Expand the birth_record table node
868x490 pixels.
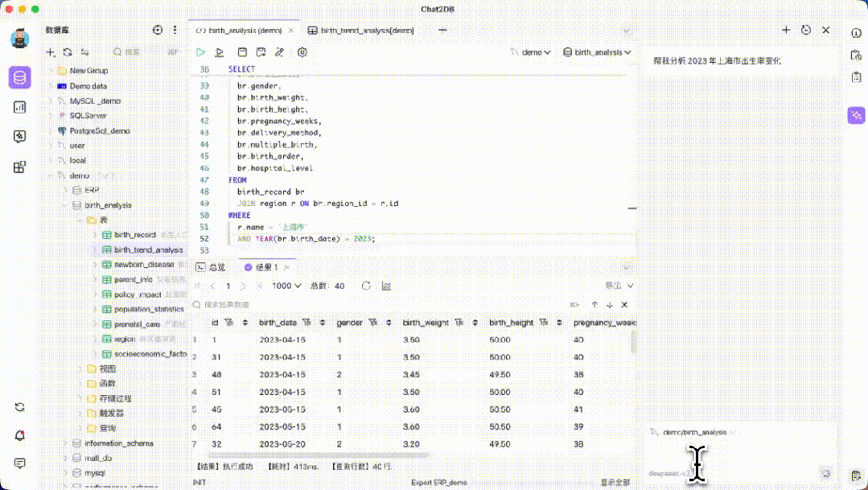tap(95, 235)
